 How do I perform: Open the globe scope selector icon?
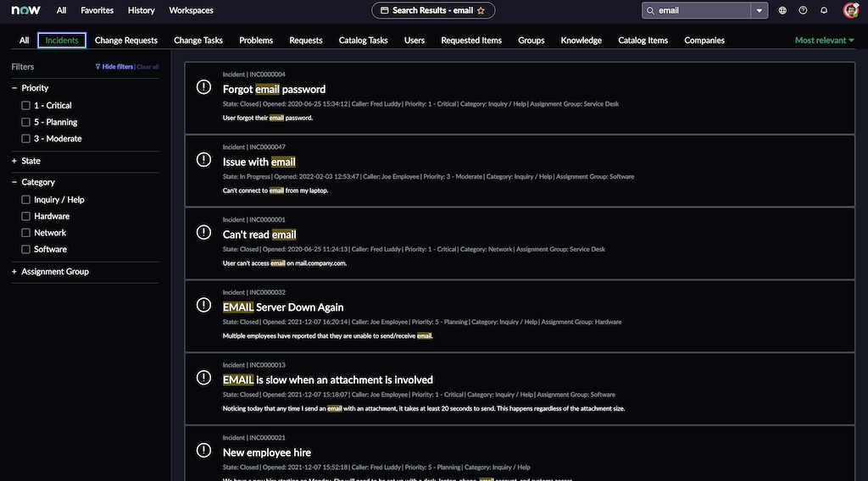click(782, 10)
